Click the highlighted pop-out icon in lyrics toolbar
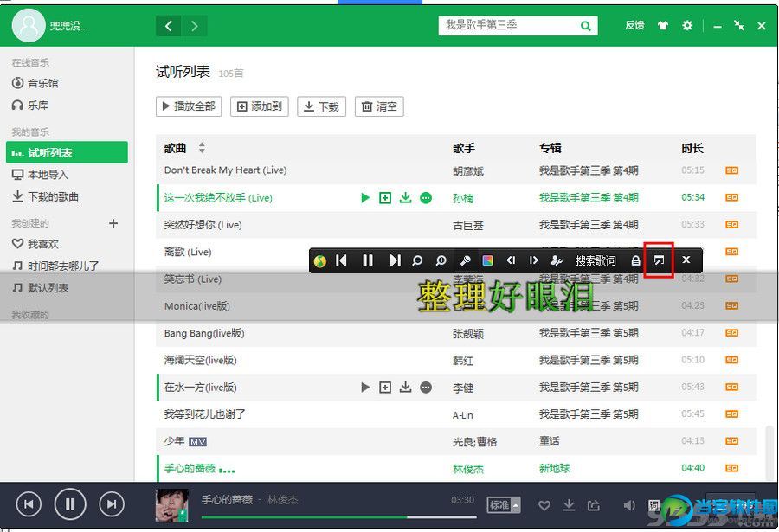This screenshot has width=779, height=532. [659, 260]
